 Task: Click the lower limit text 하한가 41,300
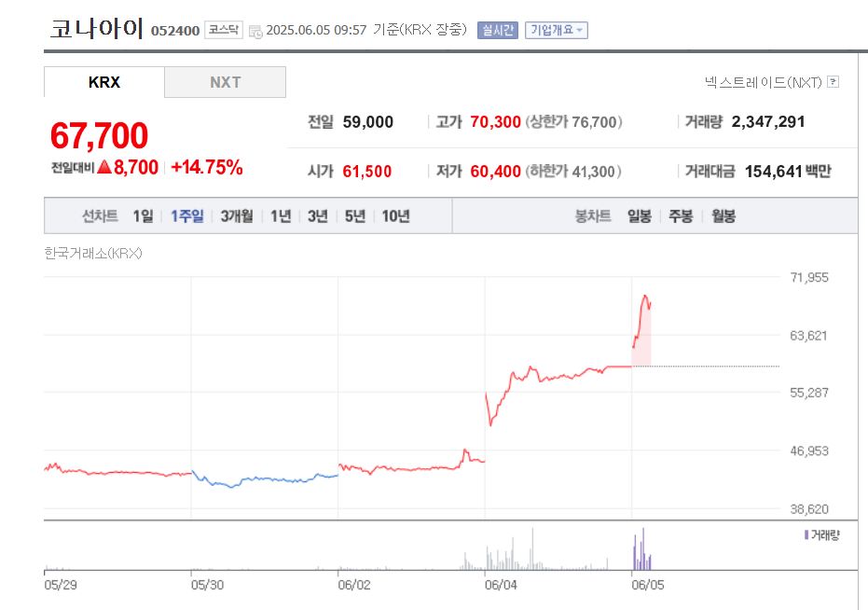(573, 172)
